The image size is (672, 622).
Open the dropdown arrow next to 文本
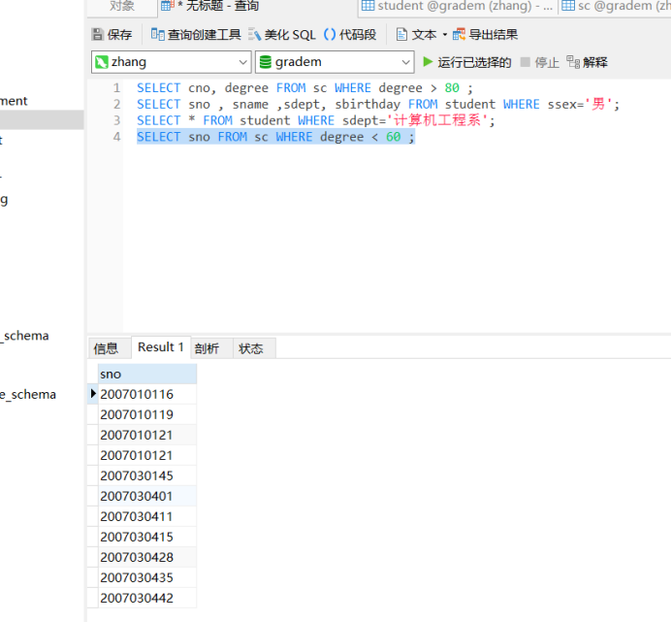[x=445, y=34]
